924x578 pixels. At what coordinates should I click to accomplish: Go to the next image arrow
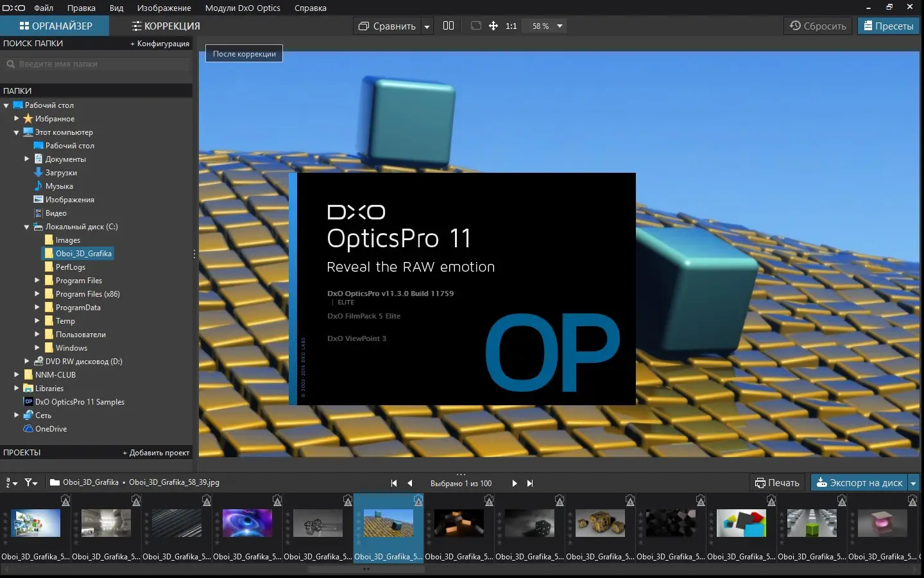514,483
